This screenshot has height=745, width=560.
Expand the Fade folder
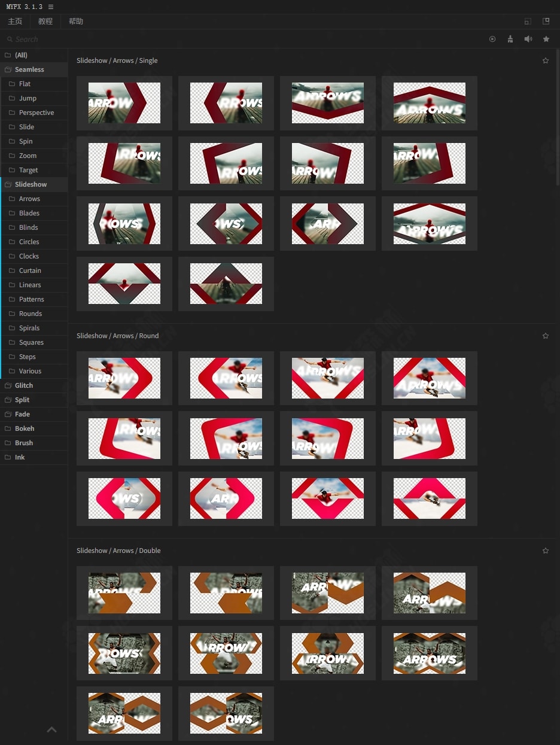coord(34,414)
